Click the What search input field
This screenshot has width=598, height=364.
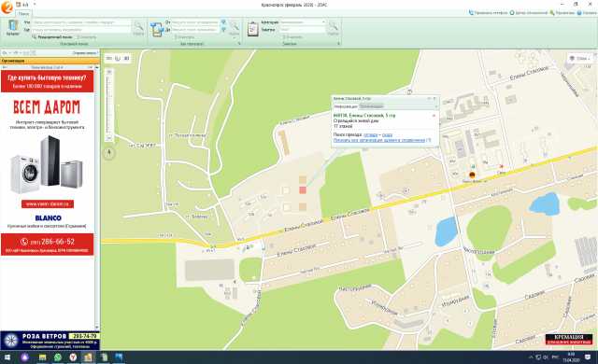pyautogui.click(x=81, y=22)
